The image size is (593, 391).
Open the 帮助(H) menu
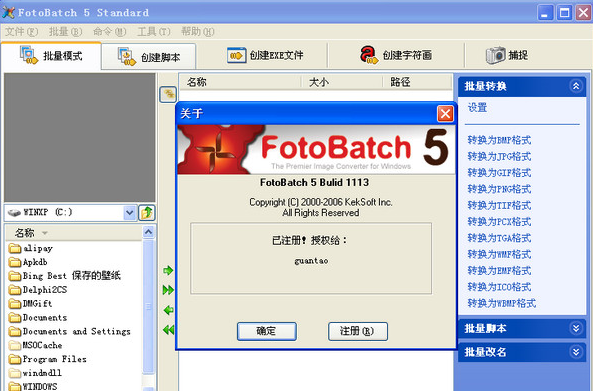[x=197, y=32]
